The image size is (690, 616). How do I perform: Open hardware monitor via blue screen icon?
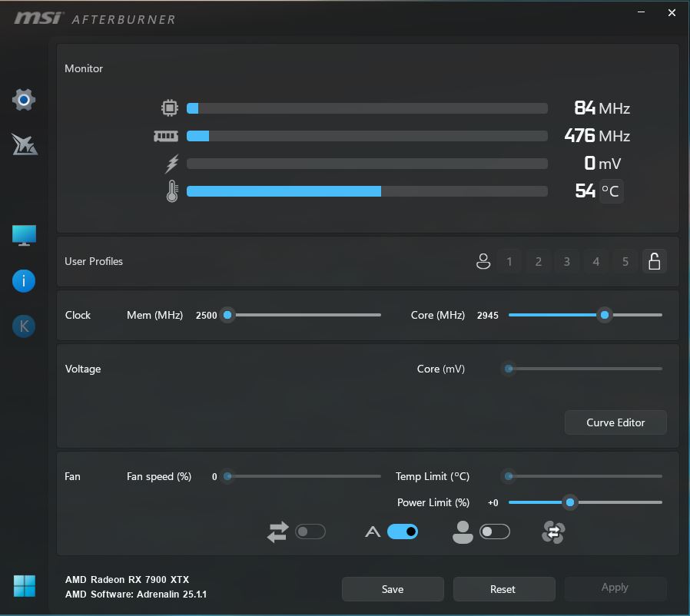click(24, 235)
